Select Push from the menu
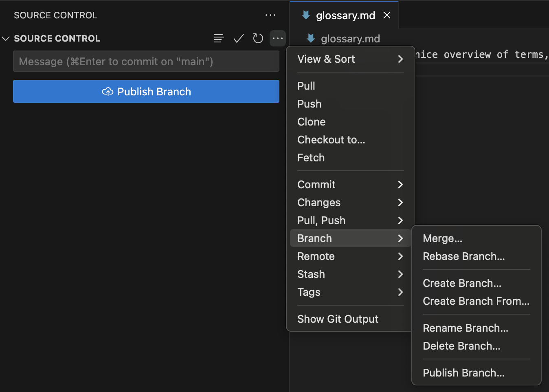Image resolution: width=549 pixels, height=392 pixels. pyautogui.click(x=350, y=104)
